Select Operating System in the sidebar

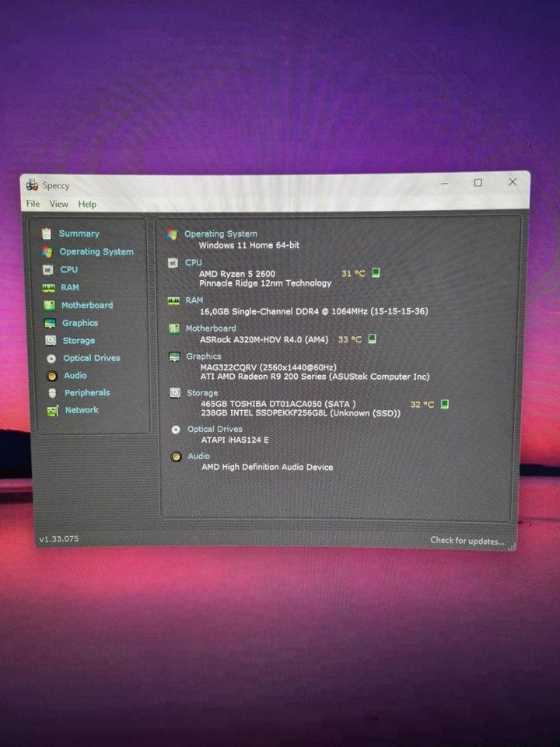[x=96, y=251]
